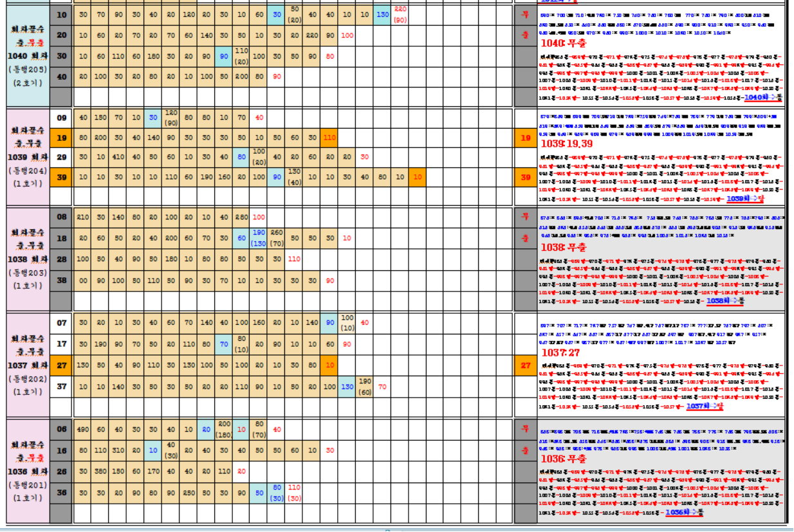This screenshot has height=532, width=794.
Task: Select the cell with 490 in row 06
Action: [82, 429]
